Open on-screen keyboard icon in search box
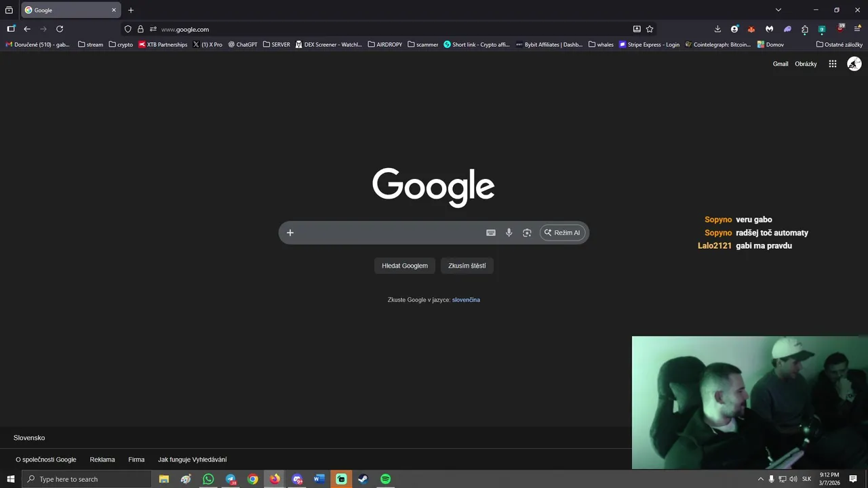 click(491, 232)
